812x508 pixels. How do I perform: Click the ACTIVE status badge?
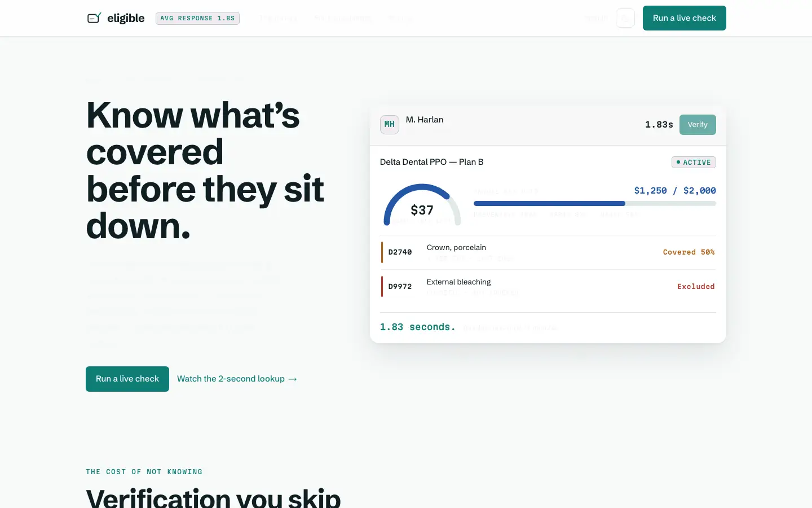[x=694, y=163]
